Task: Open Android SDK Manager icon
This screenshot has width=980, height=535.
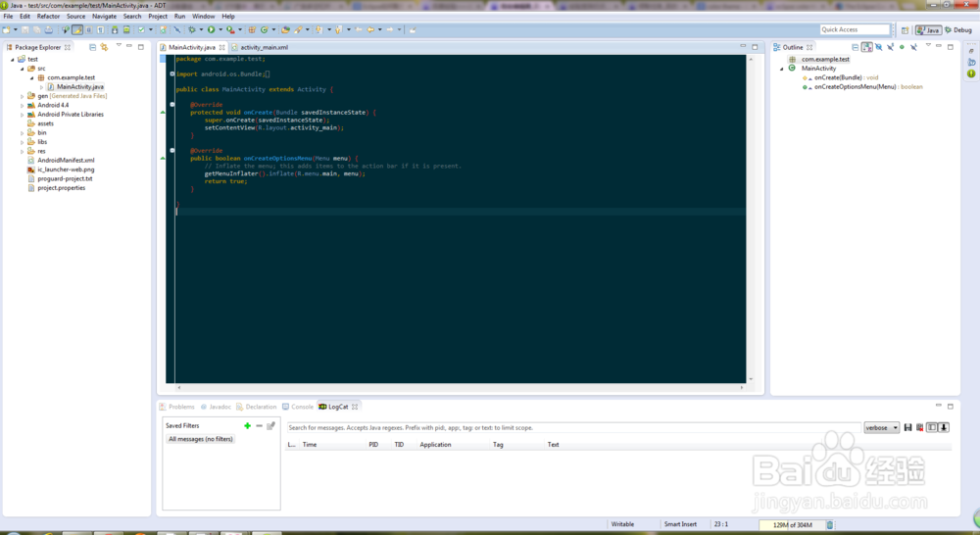Action: click(x=115, y=29)
